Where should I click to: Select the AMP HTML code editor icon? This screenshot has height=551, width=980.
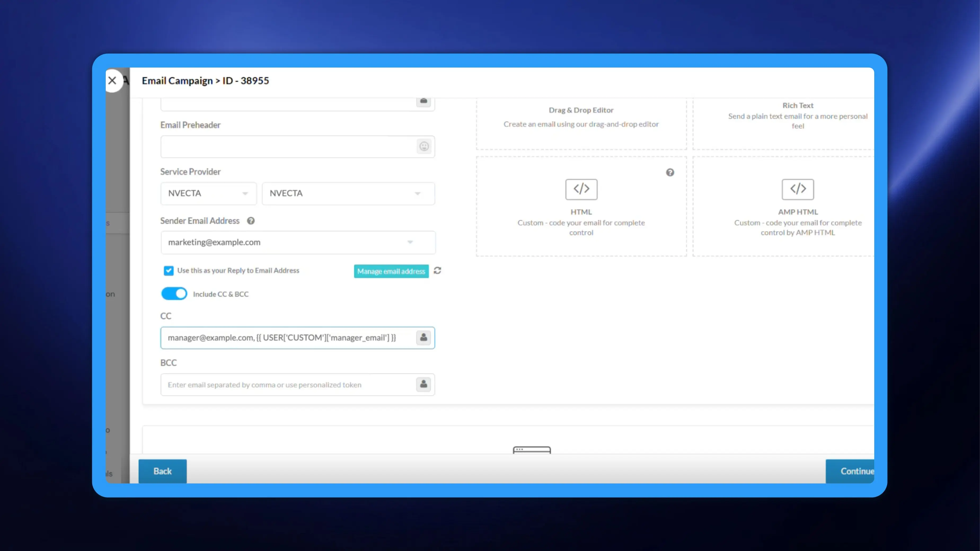[797, 189]
